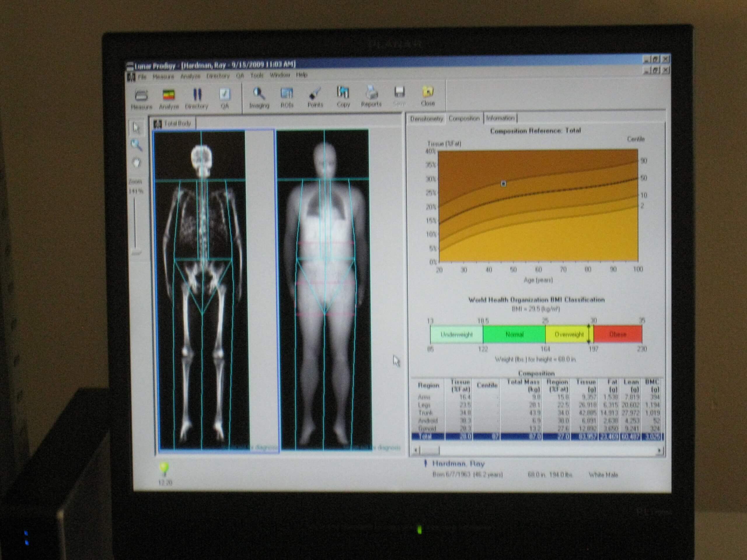747x560 pixels.
Task: Open the Directory toolbar icon
Action: click(197, 95)
